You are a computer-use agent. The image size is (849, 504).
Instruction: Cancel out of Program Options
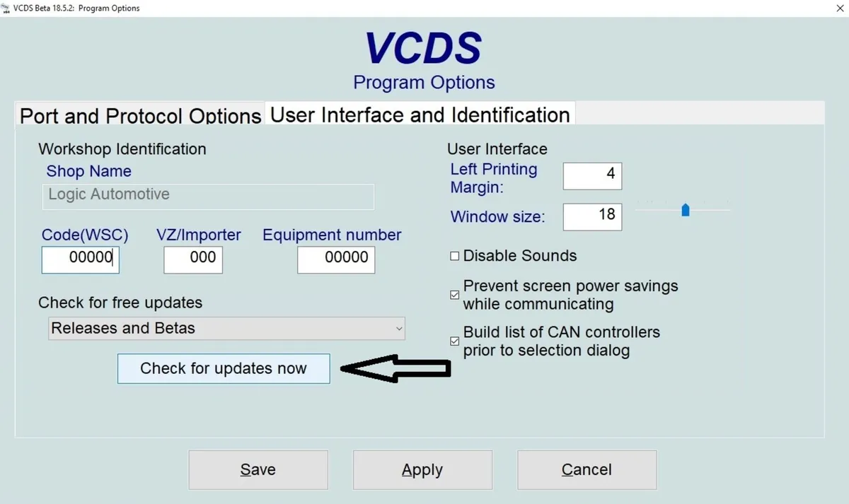click(x=587, y=469)
